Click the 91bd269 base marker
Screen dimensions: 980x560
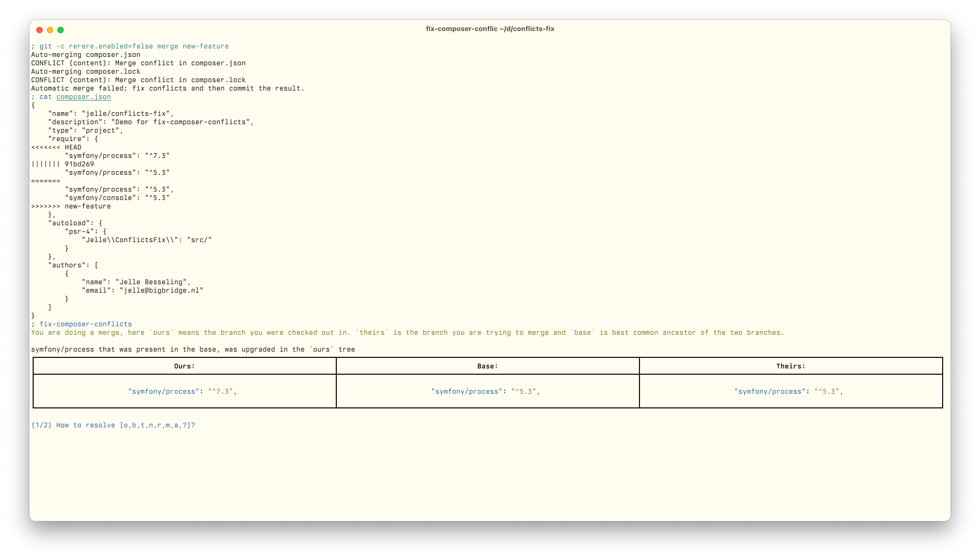click(63, 164)
